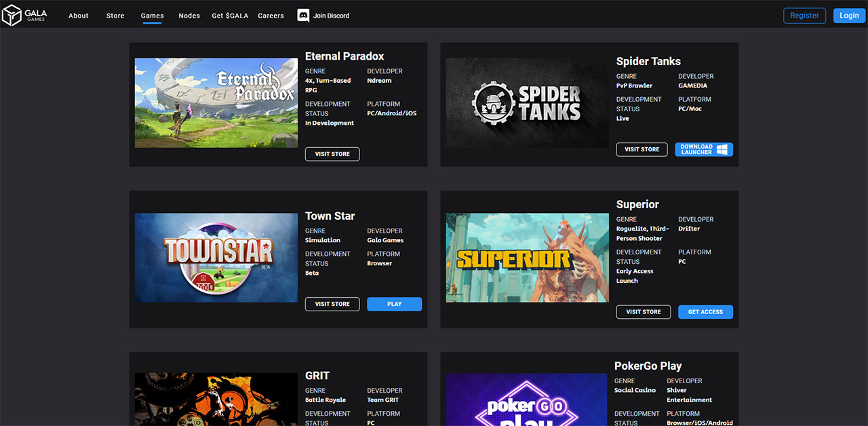Screen dimensions: 868x426
Task: Select the Games navigation tab
Action: pyautogui.click(x=153, y=16)
